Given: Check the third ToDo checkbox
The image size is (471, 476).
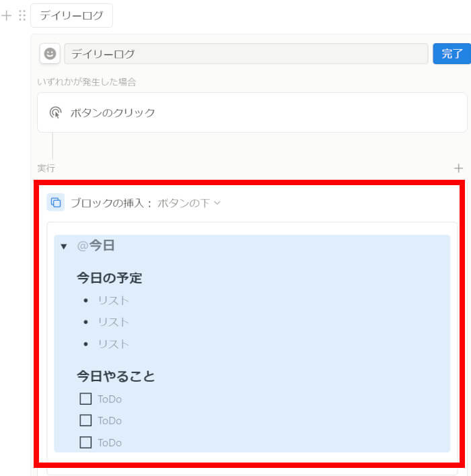Looking at the screenshot, I should [x=85, y=442].
